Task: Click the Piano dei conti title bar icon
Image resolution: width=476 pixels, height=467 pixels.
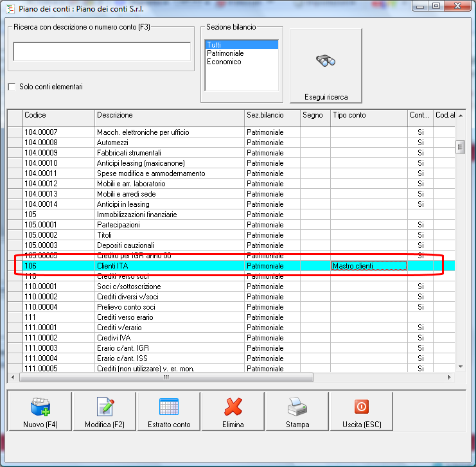Action: (x=10, y=9)
